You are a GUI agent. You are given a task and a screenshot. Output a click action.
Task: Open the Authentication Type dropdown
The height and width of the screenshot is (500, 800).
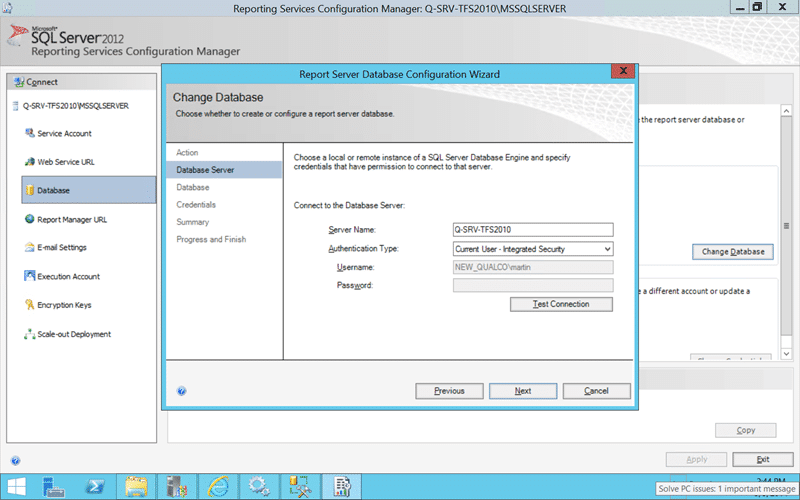[533, 249]
